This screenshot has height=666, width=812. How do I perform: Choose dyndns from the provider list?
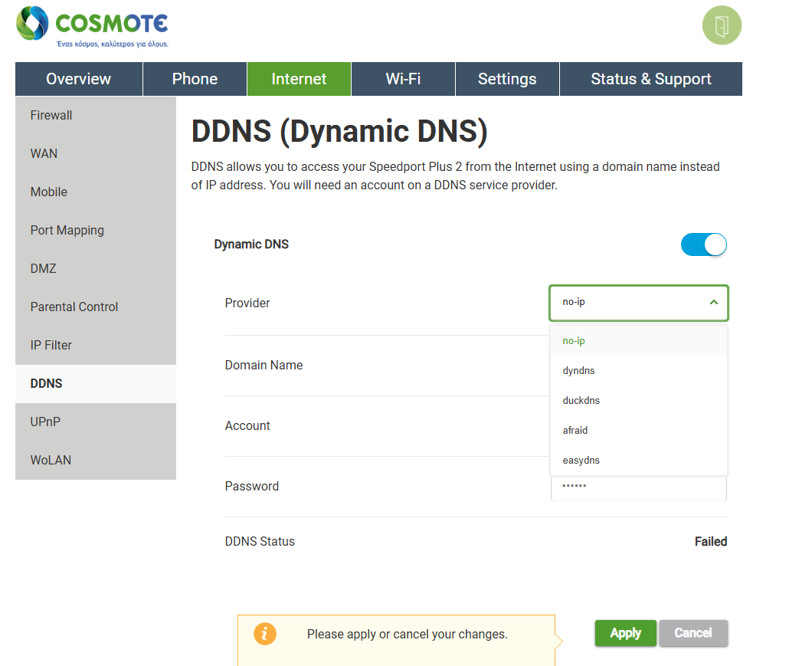pos(639,371)
